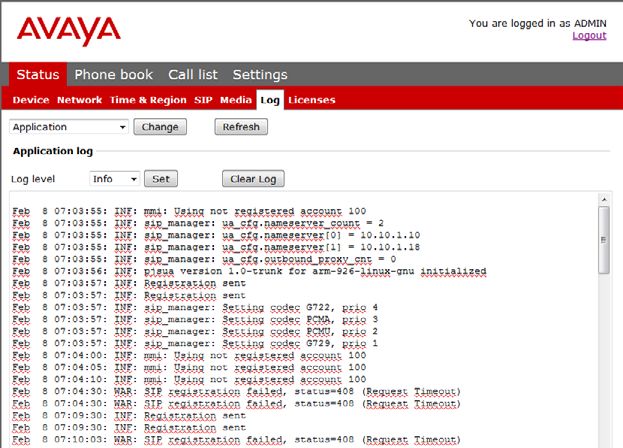This screenshot has width=623, height=448.
Task: Click the Change button
Action: pyautogui.click(x=160, y=127)
